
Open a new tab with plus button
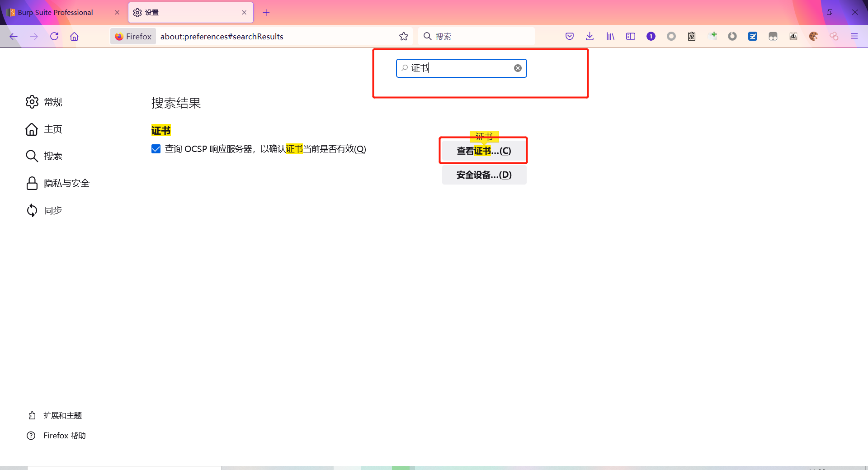266,13
